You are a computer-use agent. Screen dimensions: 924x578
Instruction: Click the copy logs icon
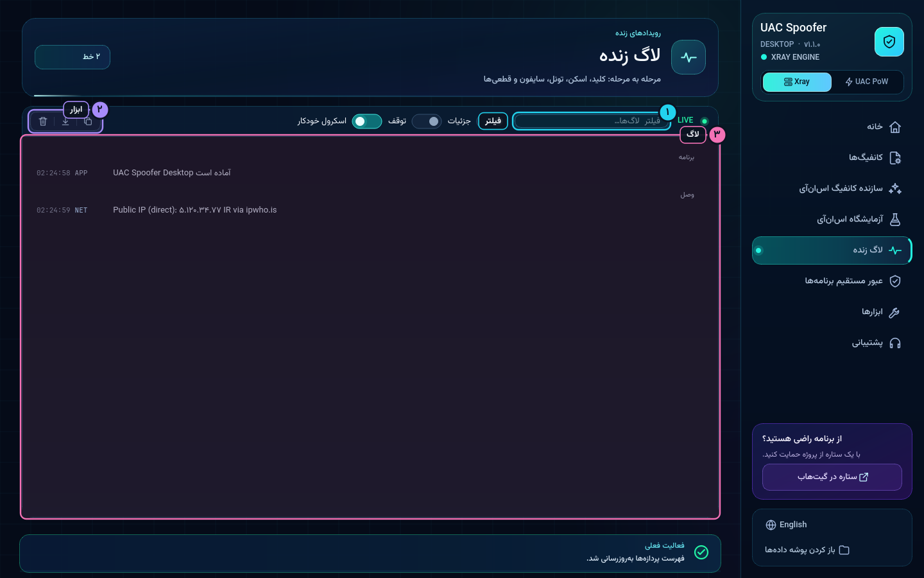pos(88,121)
